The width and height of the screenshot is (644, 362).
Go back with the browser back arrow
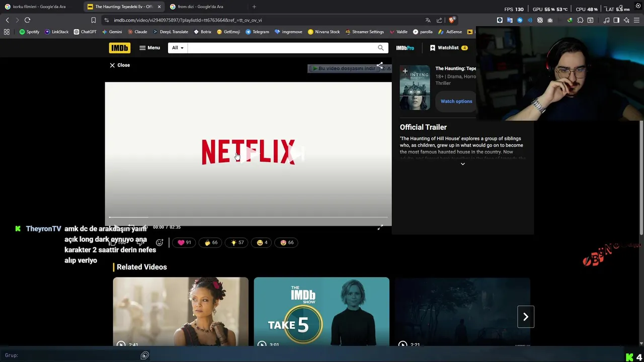7,20
